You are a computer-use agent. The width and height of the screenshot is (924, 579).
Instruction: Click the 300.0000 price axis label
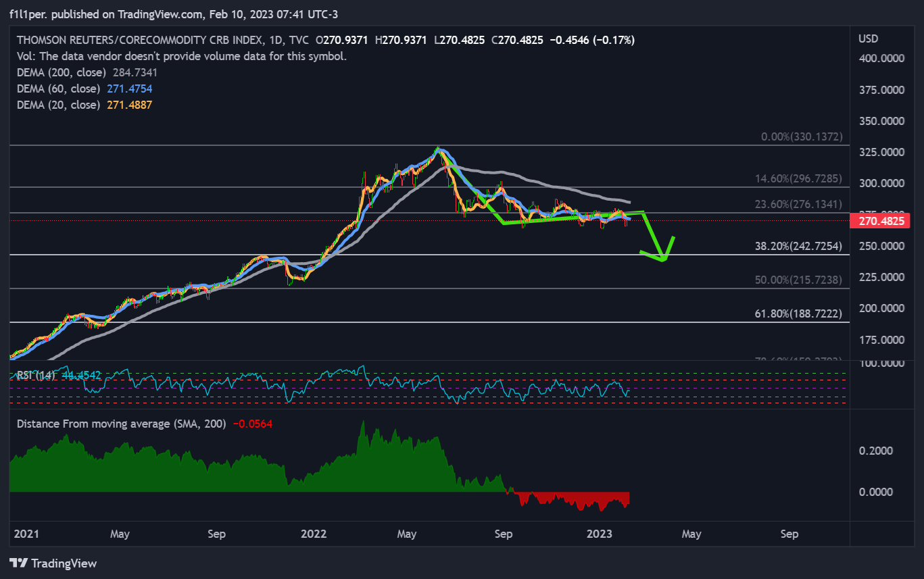click(881, 183)
